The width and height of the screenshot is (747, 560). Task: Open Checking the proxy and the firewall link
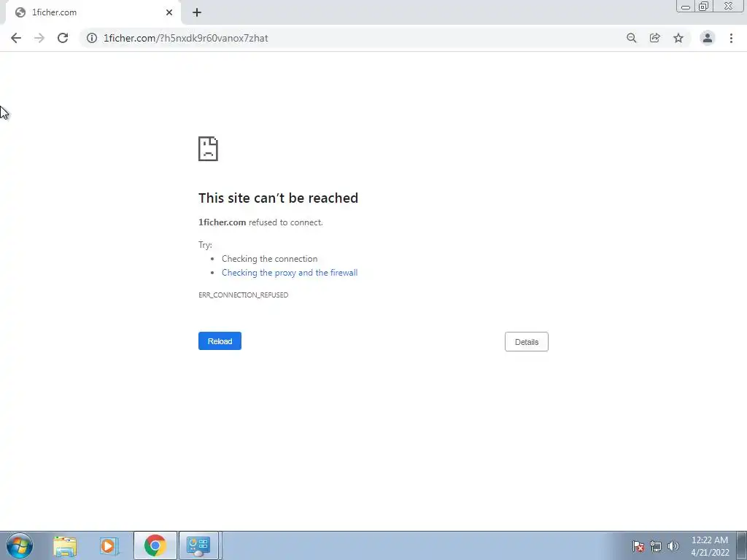pos(290,273)
